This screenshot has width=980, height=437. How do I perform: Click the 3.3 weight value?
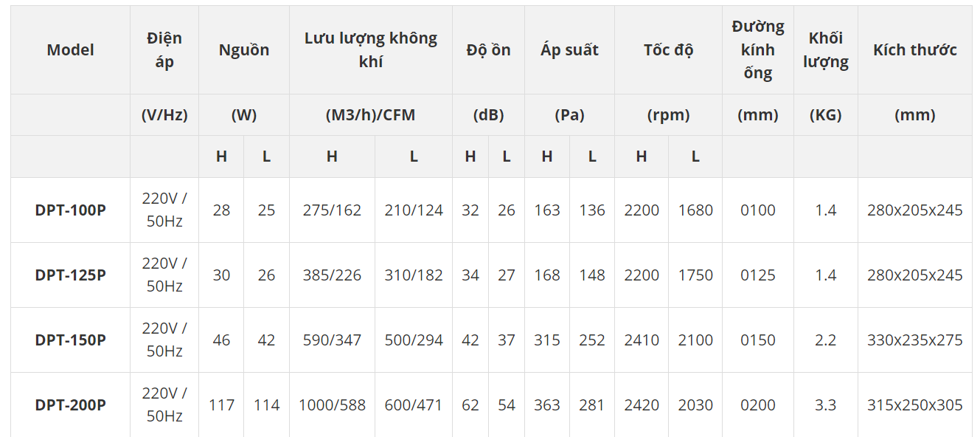tap(826, 405)
